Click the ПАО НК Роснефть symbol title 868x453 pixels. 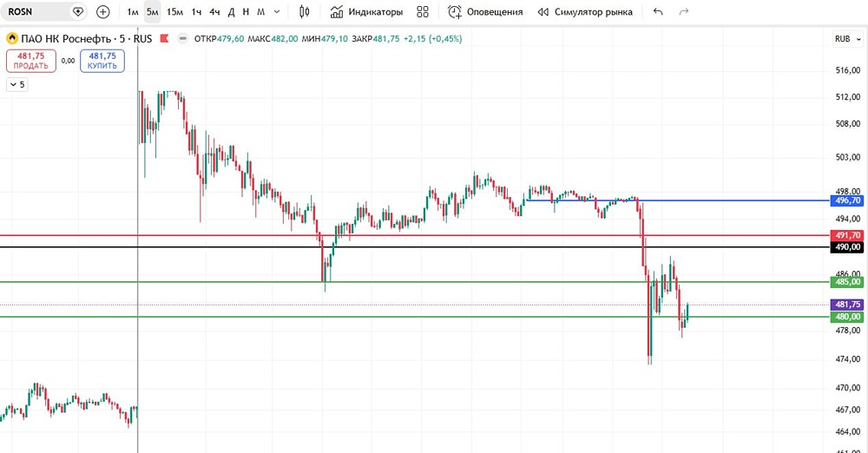[66, 39]
